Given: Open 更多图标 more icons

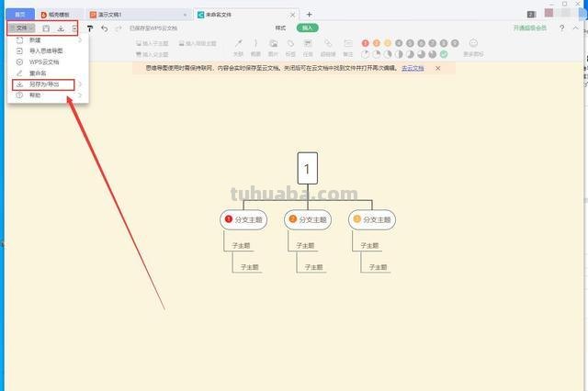Looking at the screenshot, I should pyautogui.click(x=473, y=48).
